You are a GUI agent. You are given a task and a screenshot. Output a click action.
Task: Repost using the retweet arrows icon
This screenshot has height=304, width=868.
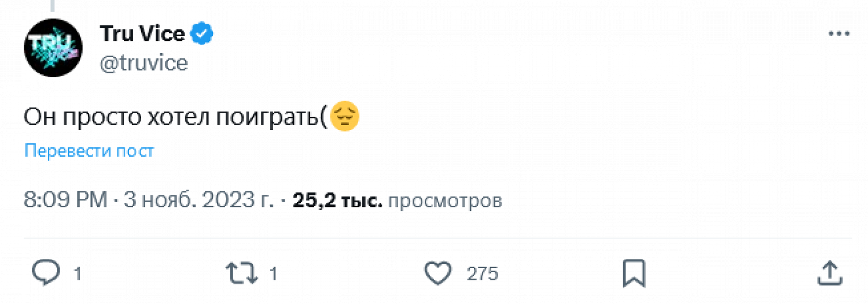pos(242,273)
